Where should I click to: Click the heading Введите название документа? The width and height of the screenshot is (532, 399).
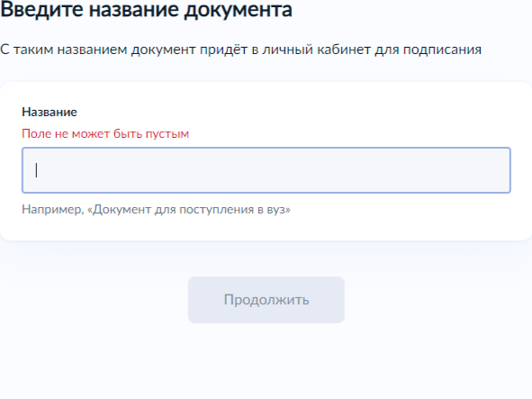[x=146, y=10]
